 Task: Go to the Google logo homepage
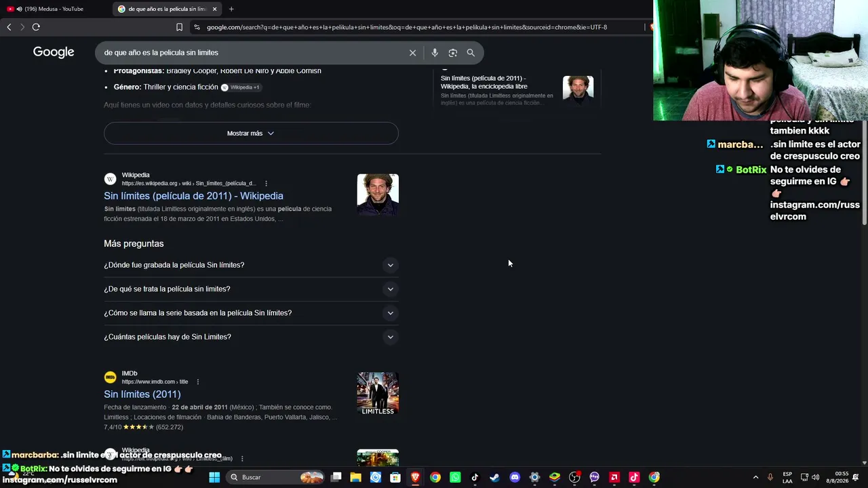point(54,52)
